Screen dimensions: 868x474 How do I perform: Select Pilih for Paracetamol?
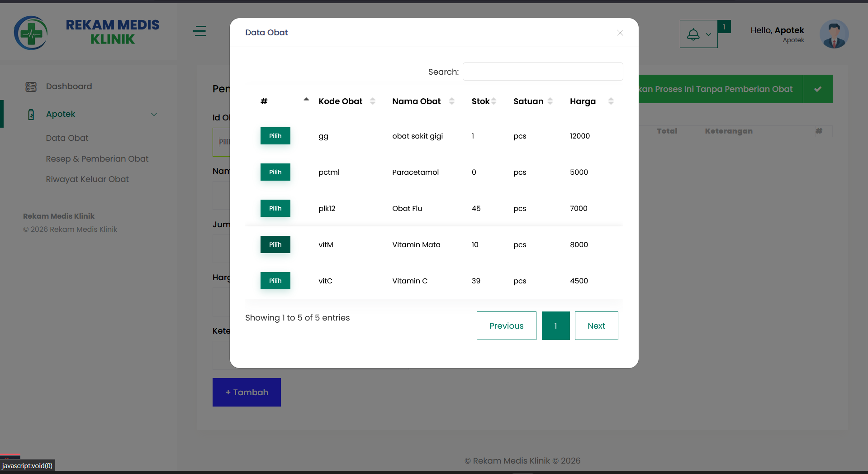[275, 172]
